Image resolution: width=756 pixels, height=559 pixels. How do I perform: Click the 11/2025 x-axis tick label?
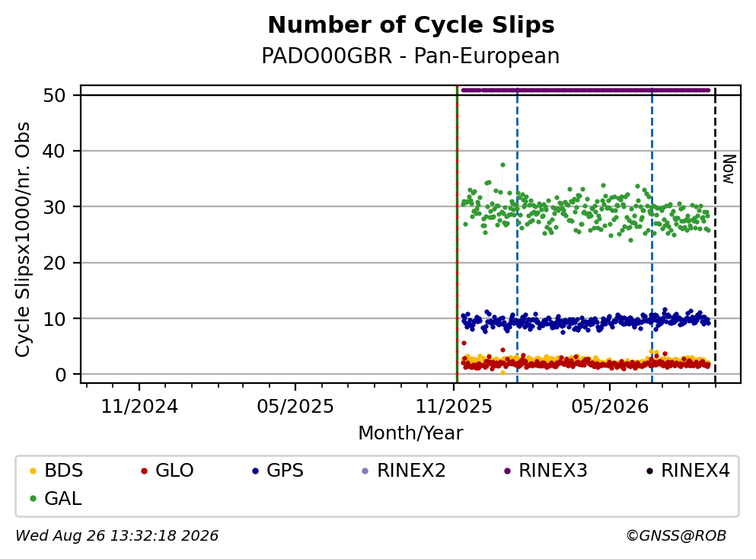pos(454,407)
